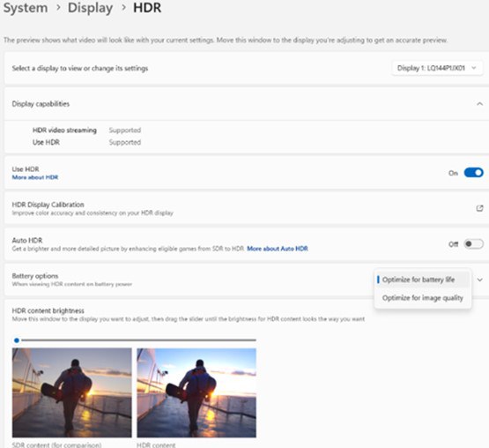Open the HDR Display Calibration row

pyautogui.click(x=247, y=208)
